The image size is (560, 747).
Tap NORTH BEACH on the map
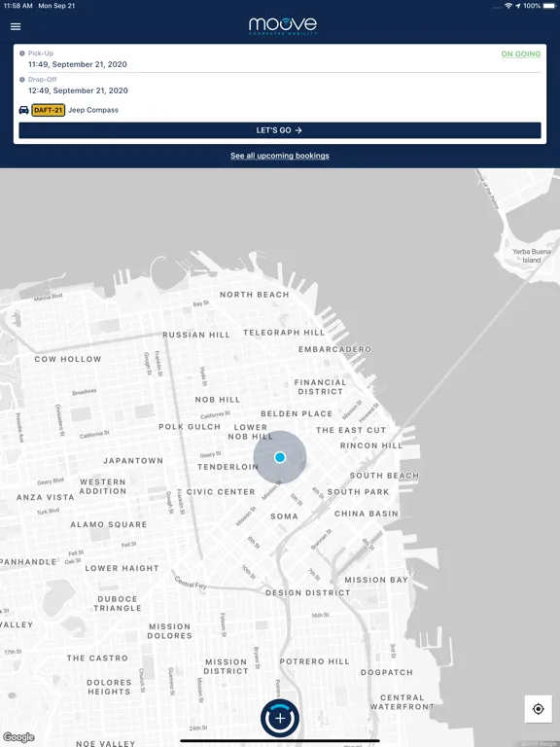click(255, 295)
